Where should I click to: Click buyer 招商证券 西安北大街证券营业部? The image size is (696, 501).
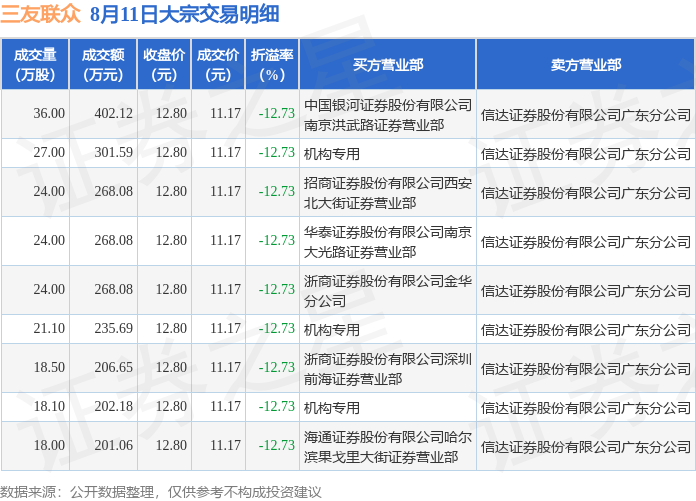(388, 193)
